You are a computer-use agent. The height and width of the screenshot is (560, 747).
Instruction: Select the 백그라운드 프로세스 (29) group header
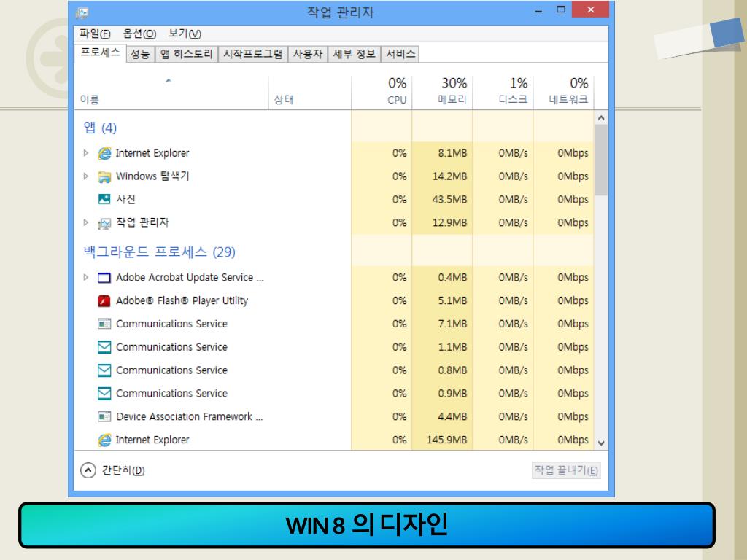pyautogui.click(x=160, y=252)
